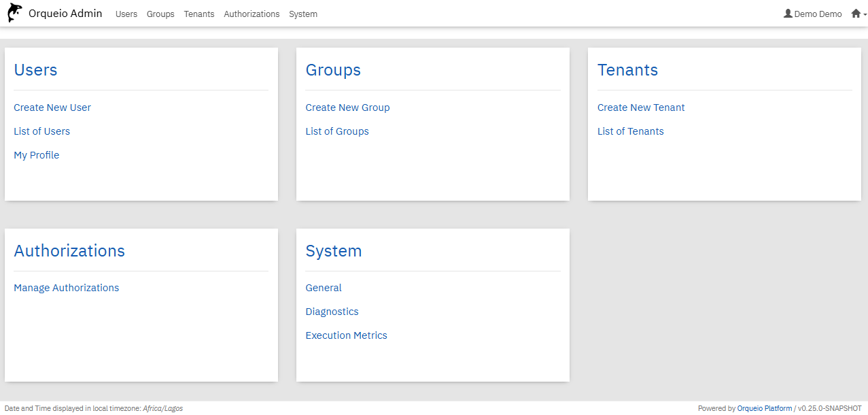Click the Orqueio orca logo icon
The height and width of the screenshot is (415, 868).
click(14, 13)
